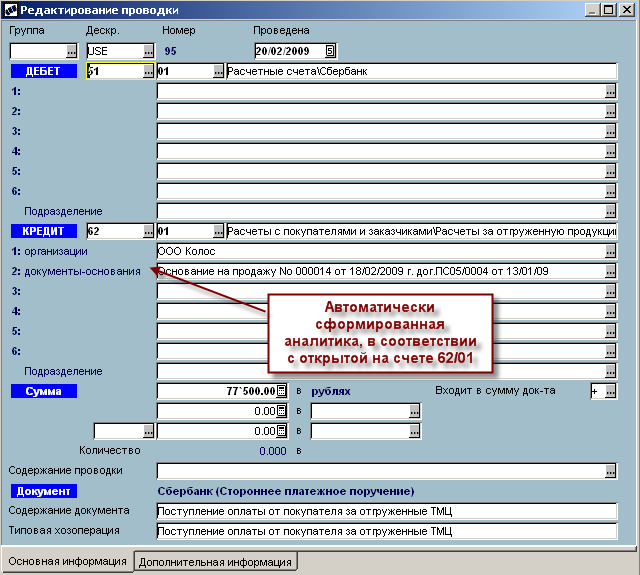Close the Редактирование проводки window

click(627, 10)
